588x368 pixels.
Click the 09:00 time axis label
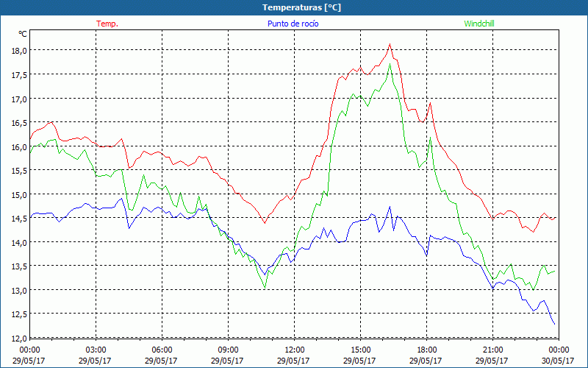click(228, 350)
